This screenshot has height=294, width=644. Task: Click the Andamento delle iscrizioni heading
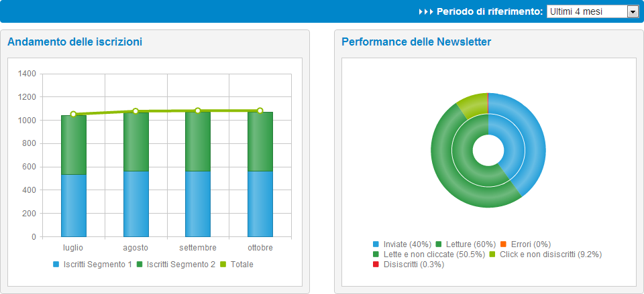click(74, 42)
